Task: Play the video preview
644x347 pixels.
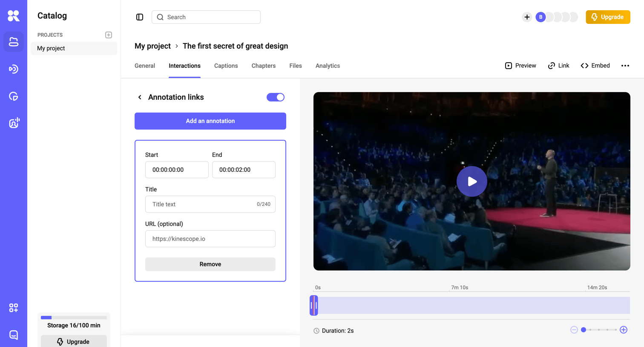Action: [472, 181]
